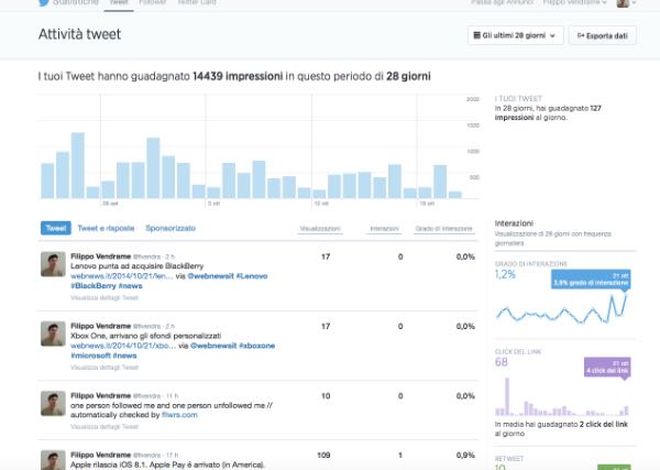This screenshot has height=470, width=660.
Task: Open the webnews.it/2014/10/21/xbo… link
Action: tap(123, 345)
